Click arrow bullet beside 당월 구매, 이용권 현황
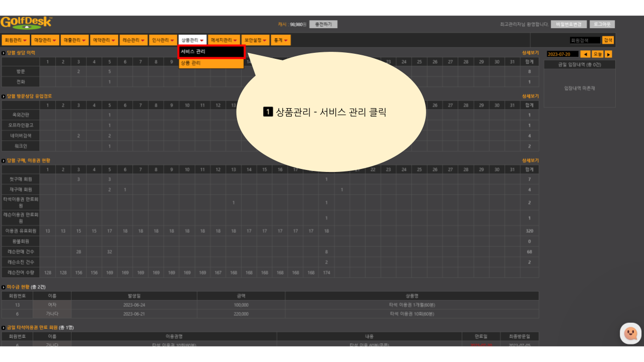Viewport: 644px width, 362px height. pos(4,160)
